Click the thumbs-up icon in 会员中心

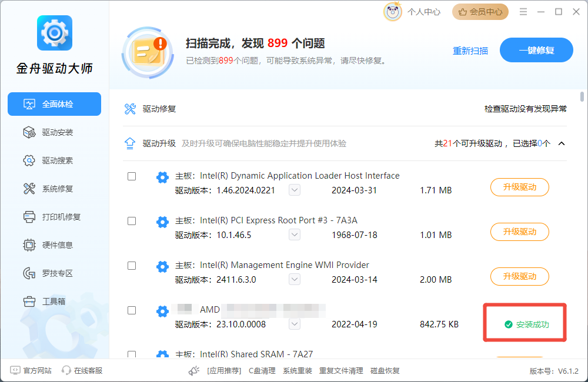click(463, 12)
